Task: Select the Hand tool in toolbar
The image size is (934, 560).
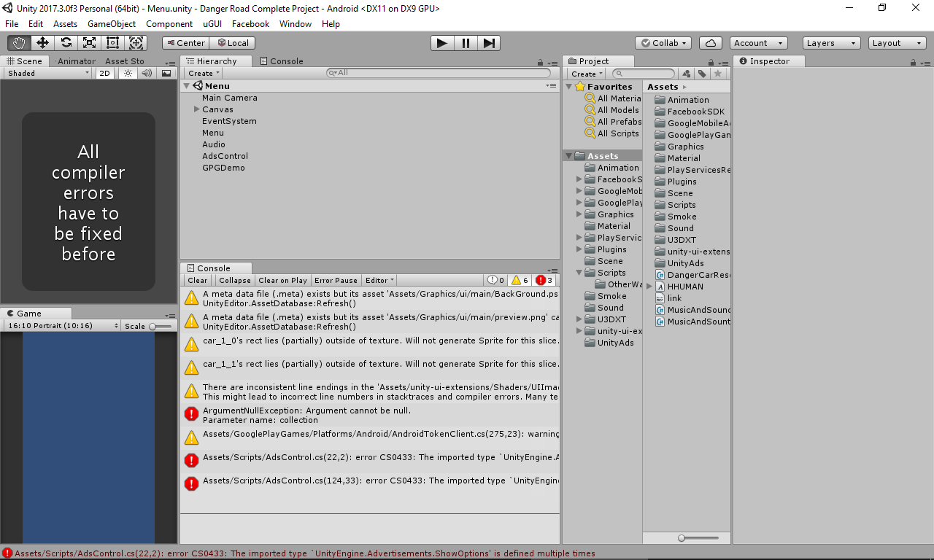Action: 19,43
